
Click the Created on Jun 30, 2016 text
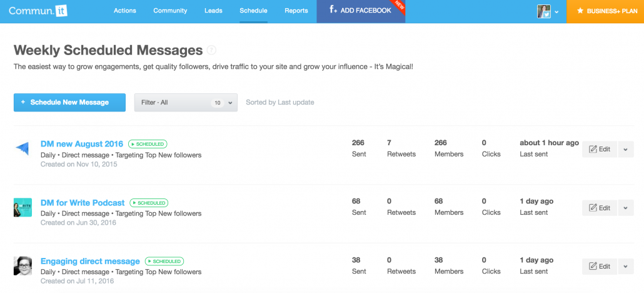(x=78, y=223)
